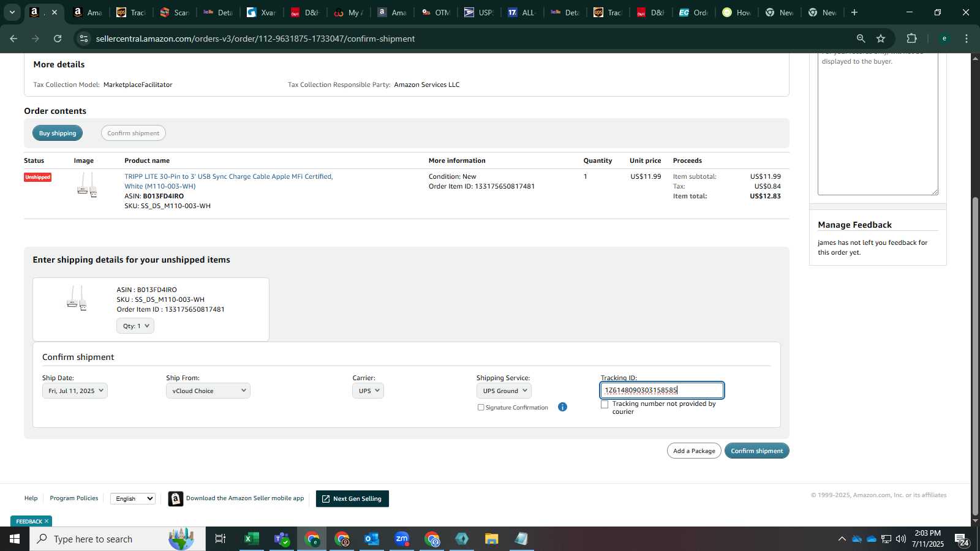Switch to the 'How' tab
Viewport: 980px width, 551px height.
(x=736, y=12)
